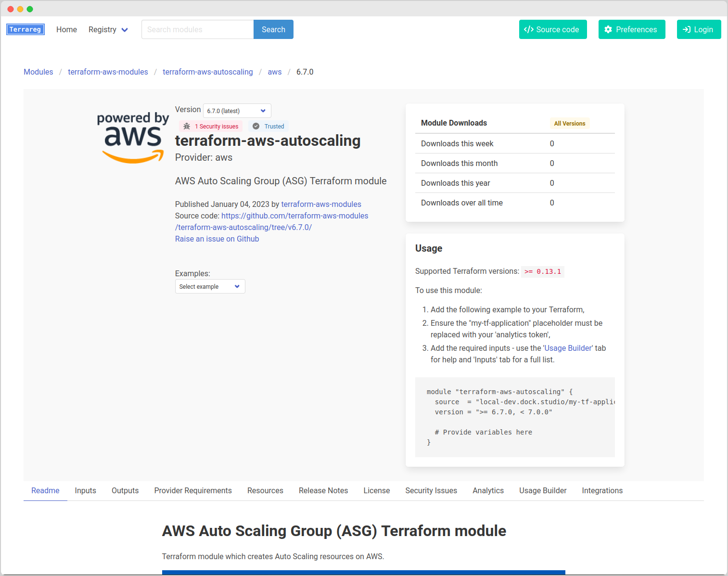
Task: Click terraform-aws-autoscaling breadcrumb link
Action: 208,72
